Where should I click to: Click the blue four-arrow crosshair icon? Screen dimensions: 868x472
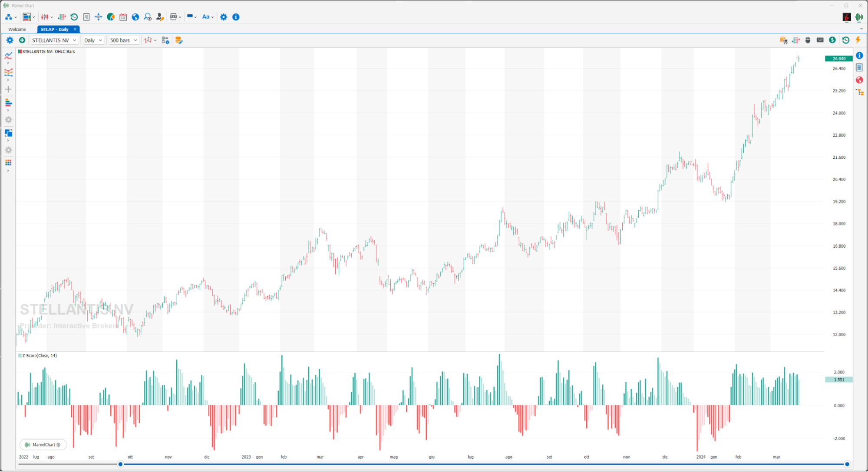coord(99,17)
